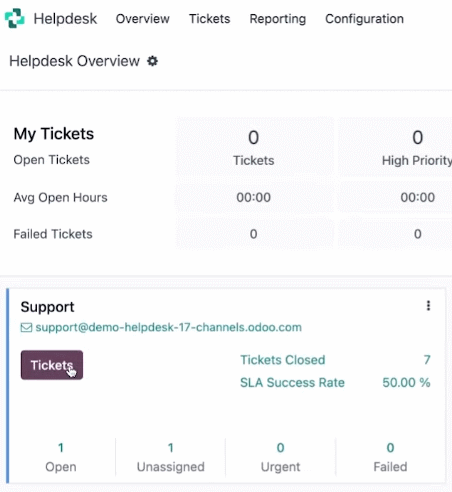Open the Tickets Closed link
This screenshot has height=492, width=452.
coord(283,360)
